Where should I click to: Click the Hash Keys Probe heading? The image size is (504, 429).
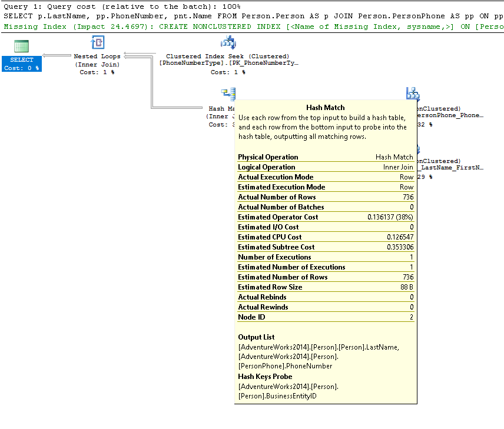[x=265, y=377]
